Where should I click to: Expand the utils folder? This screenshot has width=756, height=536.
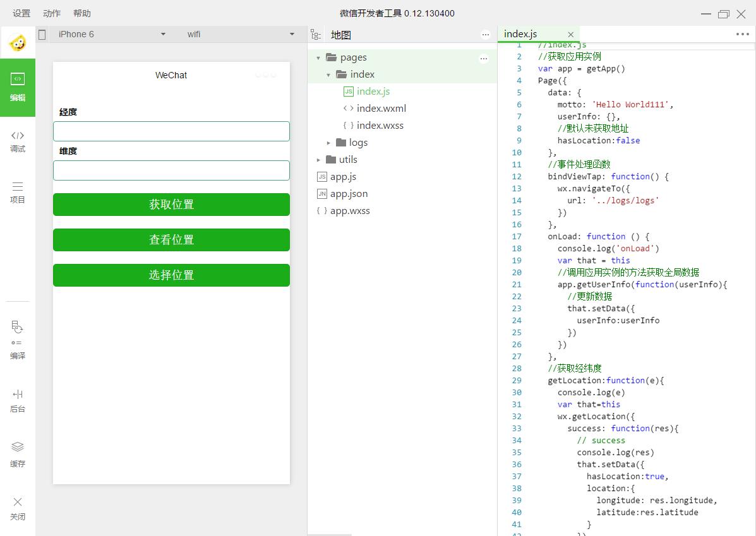point(318,160)
